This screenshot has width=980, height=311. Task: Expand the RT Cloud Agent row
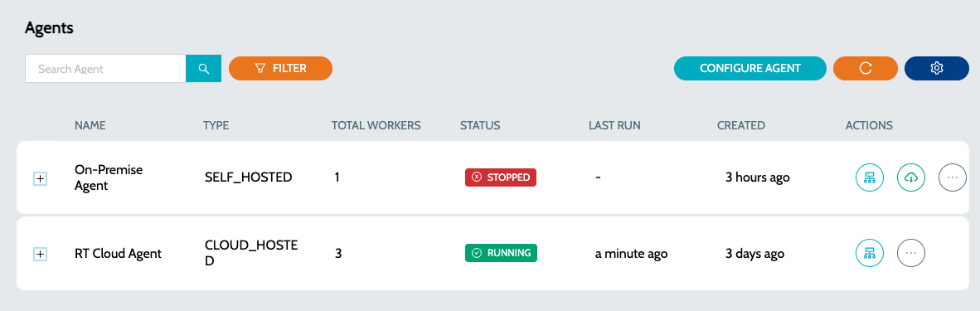[x=40, y=254]
